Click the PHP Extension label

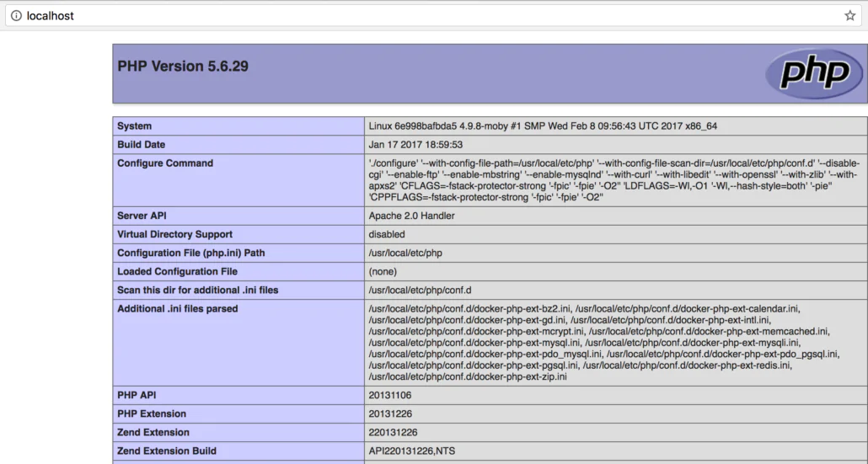point(152,413)
